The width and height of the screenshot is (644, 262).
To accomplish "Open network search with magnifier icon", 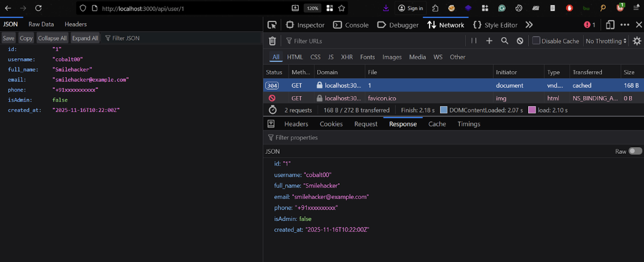I will coord(505,41).
